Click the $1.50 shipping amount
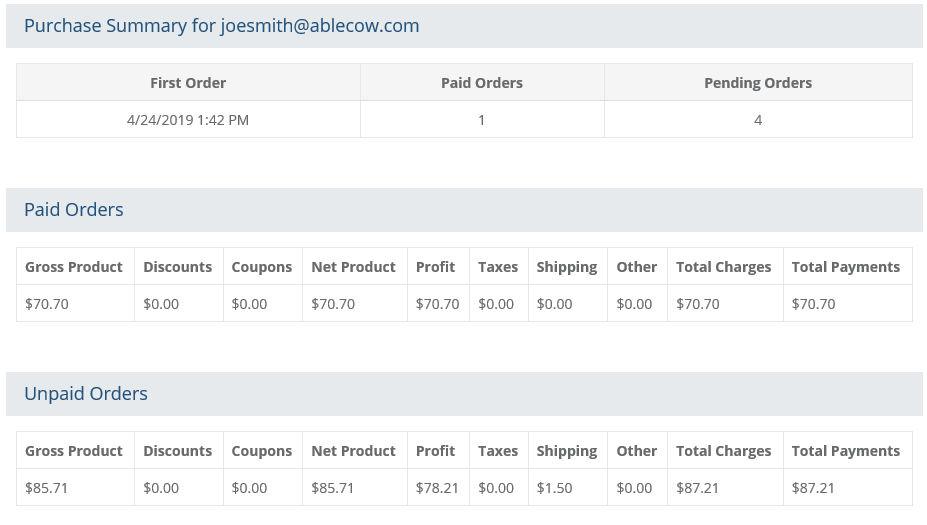Viewport: 927px width, 525px height. [554, 488]
